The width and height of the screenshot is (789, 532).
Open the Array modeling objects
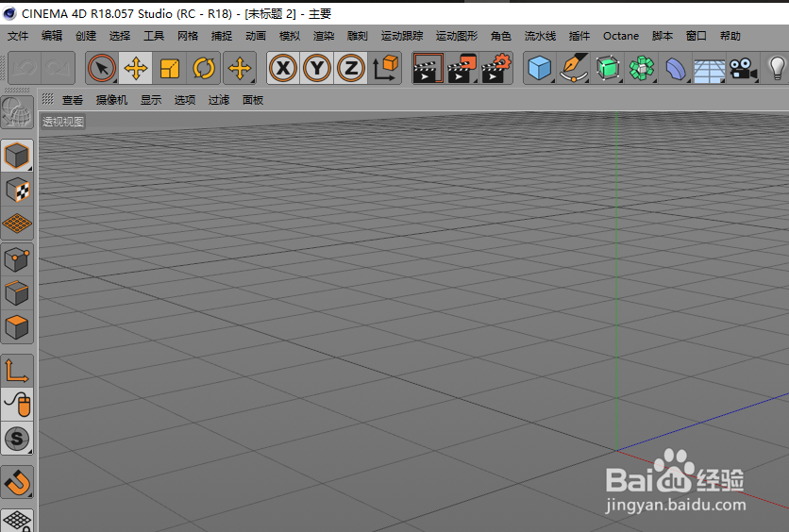coord(642,68)
